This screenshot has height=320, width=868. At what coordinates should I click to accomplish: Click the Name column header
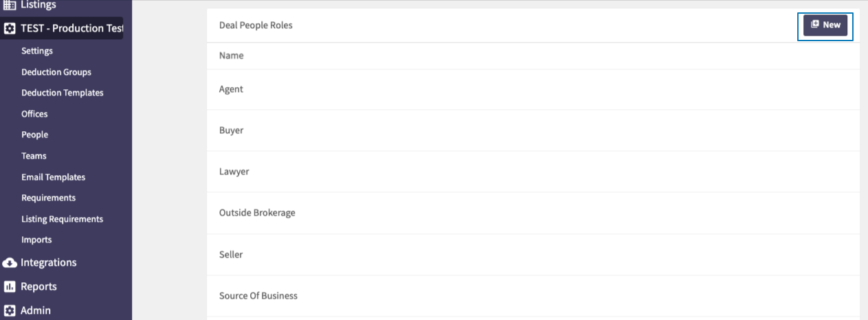point(232,56)
